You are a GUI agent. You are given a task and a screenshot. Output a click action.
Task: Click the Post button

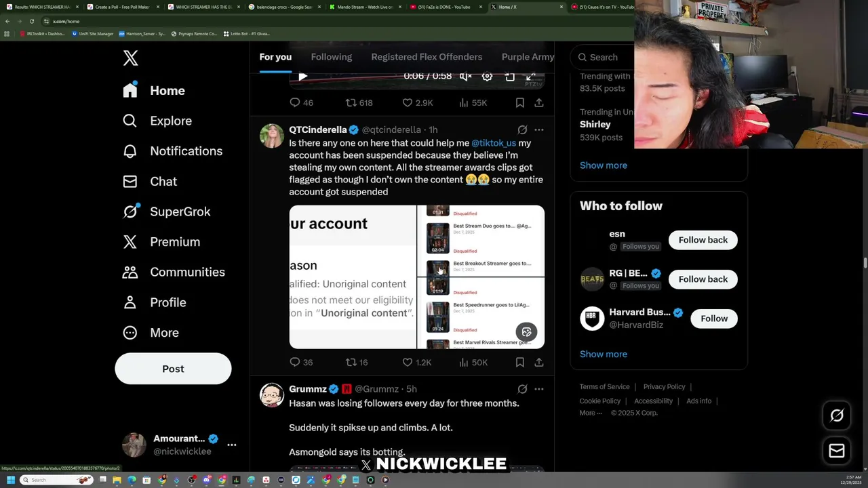click(173, 369)
